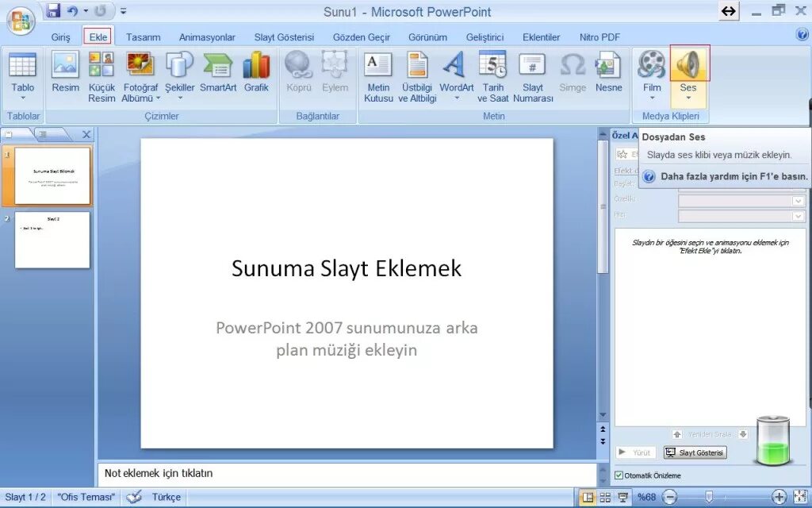Open the Giriş tab
The height and width of the screenshot is (508, 812).
click(x=60, y=37)
